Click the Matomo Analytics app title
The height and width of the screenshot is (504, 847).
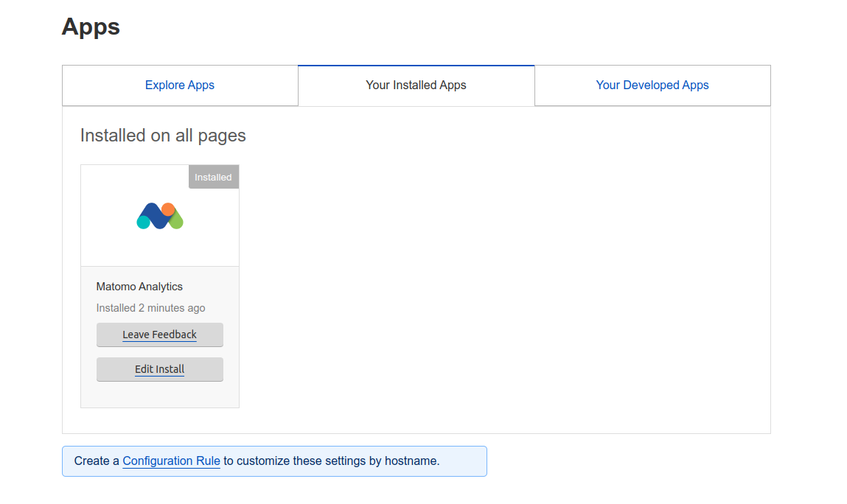tap(139, 287)
